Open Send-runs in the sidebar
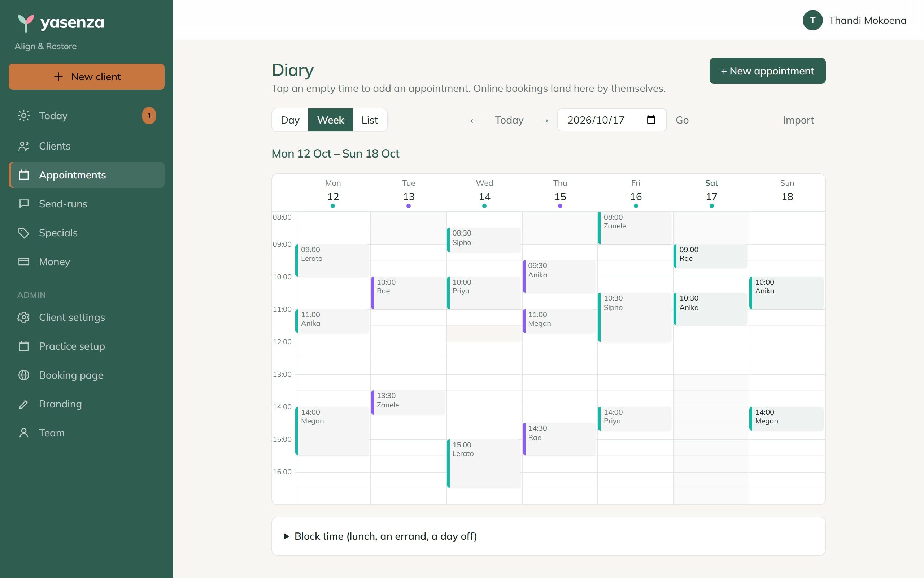924x578 pixels. (x=87, y=204)
